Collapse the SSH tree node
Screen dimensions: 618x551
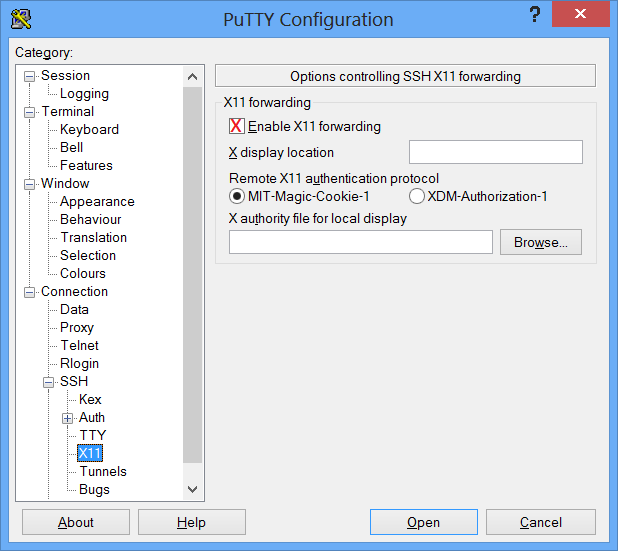(x=48, y=382)
